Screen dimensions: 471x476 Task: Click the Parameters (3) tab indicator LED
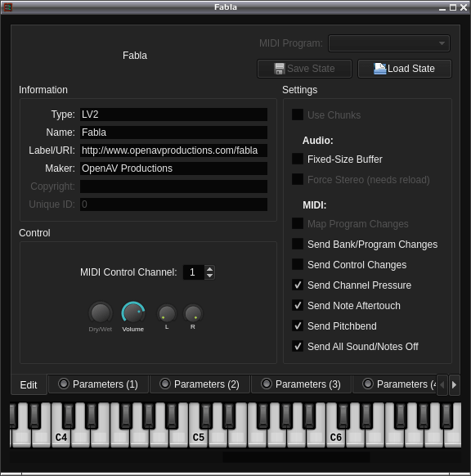pos(267,384)
